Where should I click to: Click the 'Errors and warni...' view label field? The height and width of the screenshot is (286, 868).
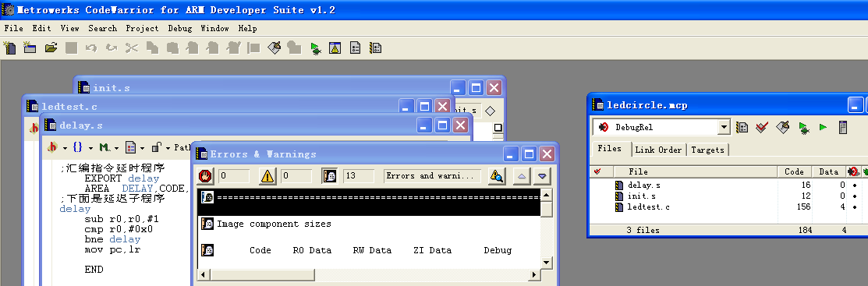pos(432,176)
